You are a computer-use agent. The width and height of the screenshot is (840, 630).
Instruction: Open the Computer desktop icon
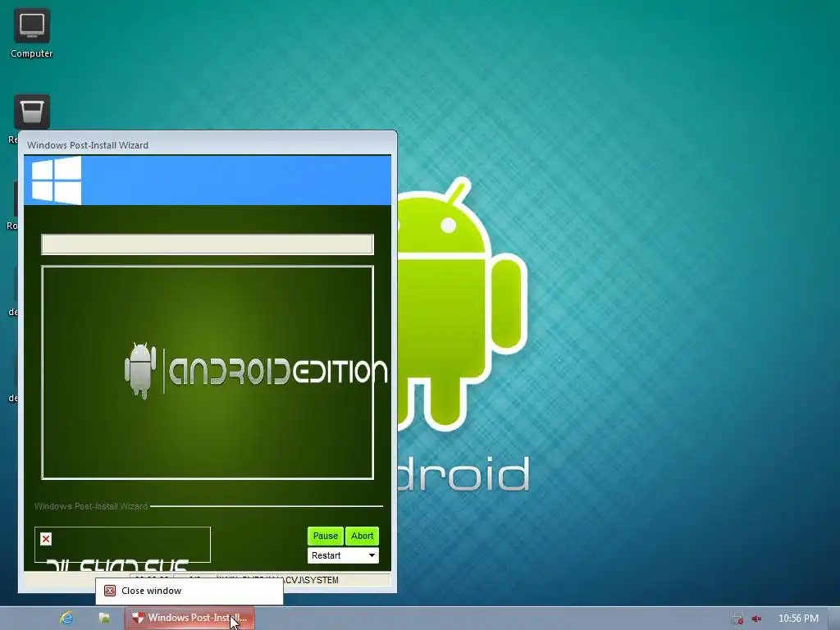coord(32,33)
